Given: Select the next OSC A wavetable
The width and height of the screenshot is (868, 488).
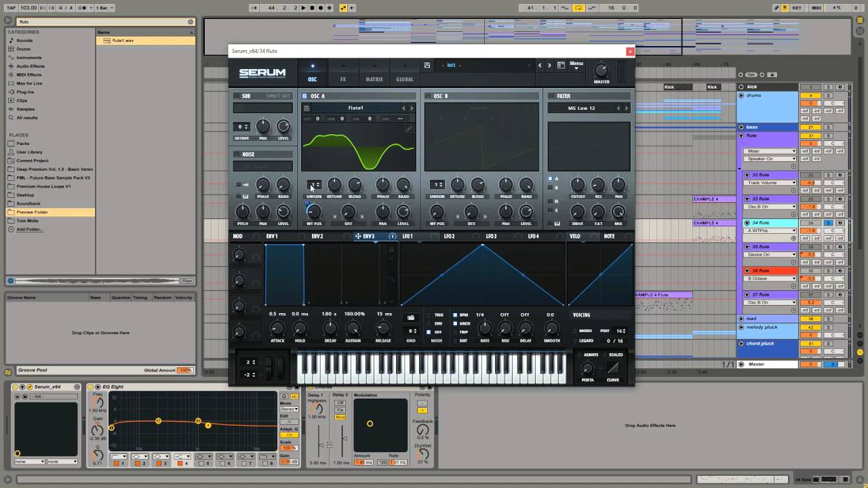Looking at the screenshot, I should pyautogui.click(x=411, y=108).
